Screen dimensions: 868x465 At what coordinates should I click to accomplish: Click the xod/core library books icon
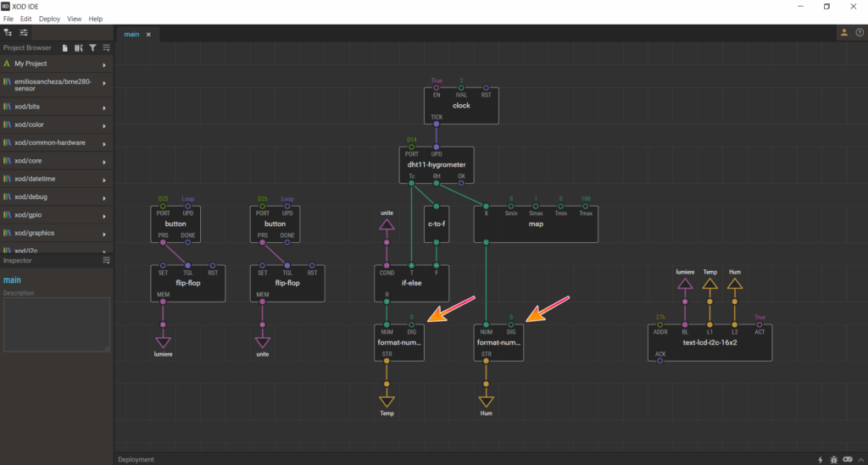pos(7,161)
